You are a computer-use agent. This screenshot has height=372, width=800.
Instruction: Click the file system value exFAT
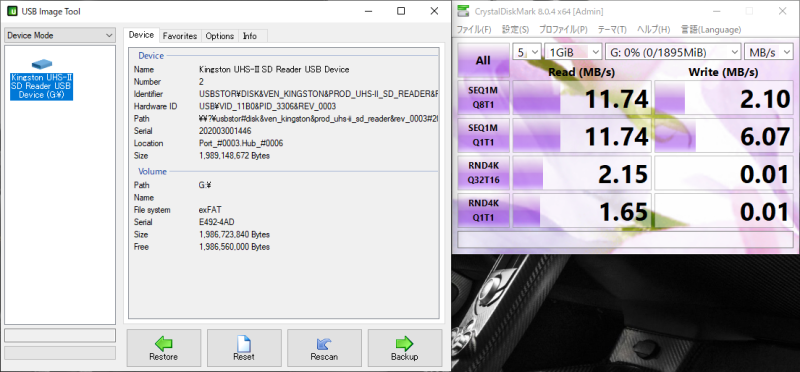coord(210,210)
